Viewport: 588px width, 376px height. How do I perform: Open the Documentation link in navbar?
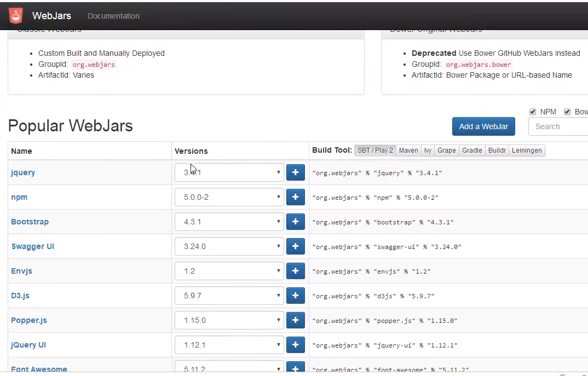point(113,16)
